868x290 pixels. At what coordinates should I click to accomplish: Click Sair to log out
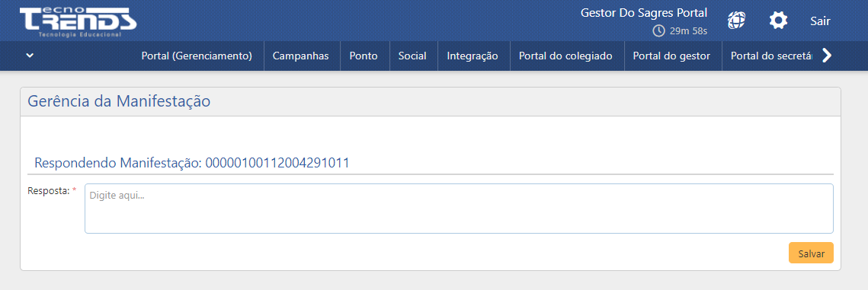pyautogui.click(x=821, y=21)
